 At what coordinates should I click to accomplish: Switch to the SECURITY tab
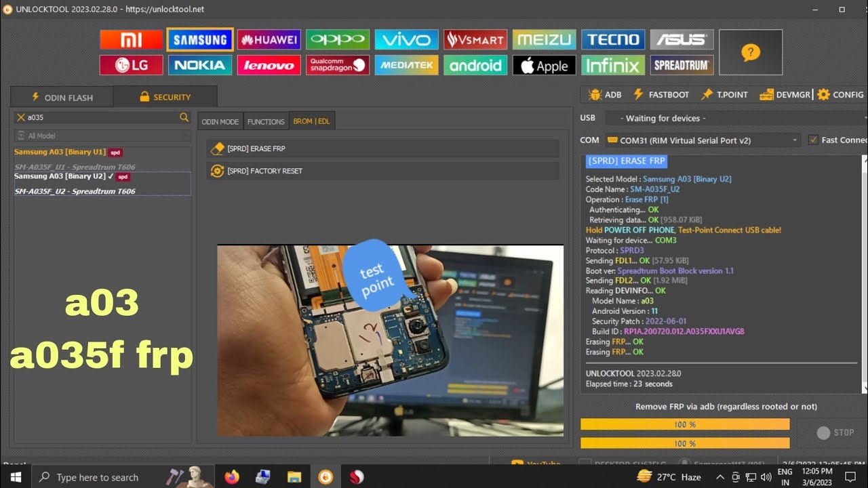(x=165, y=97)
